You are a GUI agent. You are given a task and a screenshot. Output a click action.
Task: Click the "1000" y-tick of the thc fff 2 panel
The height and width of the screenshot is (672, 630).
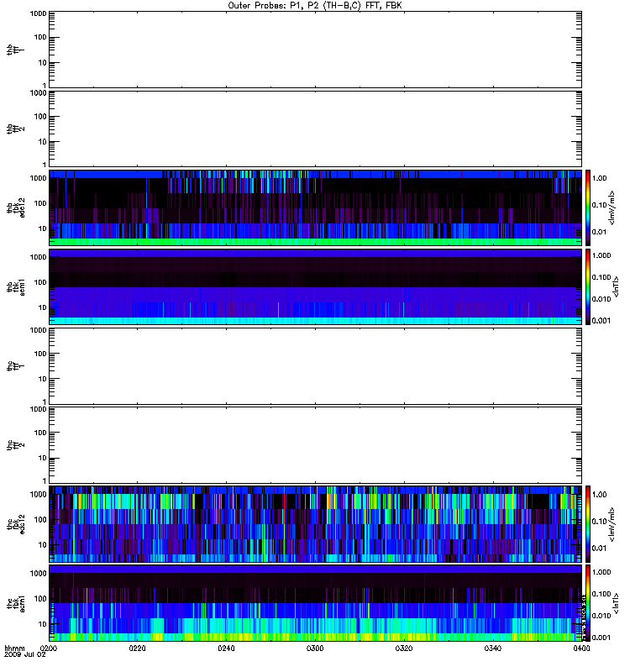coord(38,409)
